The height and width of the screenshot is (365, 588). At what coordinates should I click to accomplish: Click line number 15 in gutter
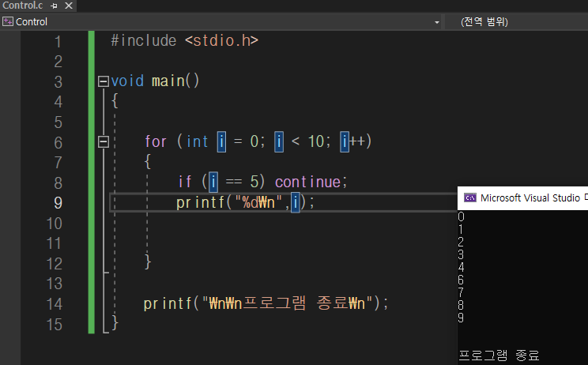pyautogui.click(x=54, y=324)
